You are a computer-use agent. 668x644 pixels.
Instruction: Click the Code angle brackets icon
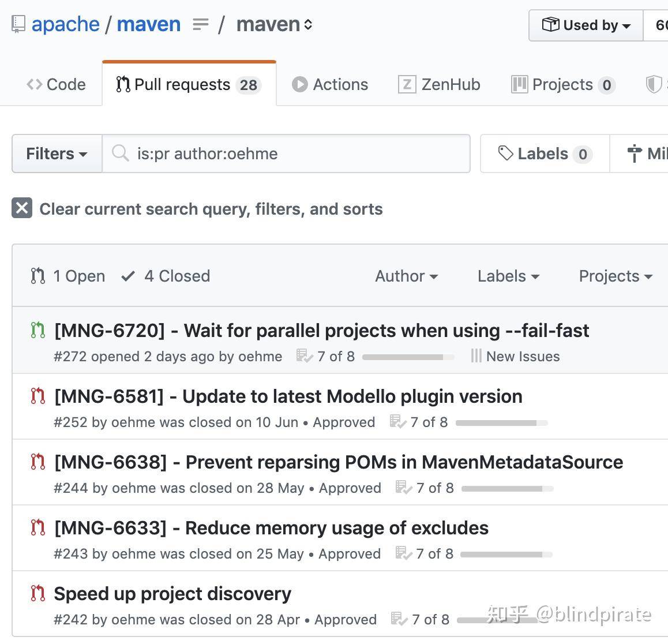[34, 84]
